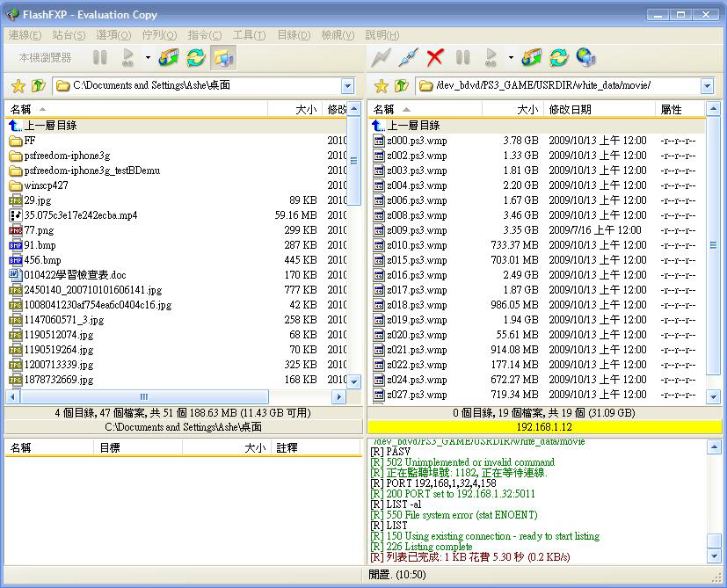Toggle the local browser switch icon
Image resolution: width=727 pixels, height=588 pixels.
pyautogui.click(x=223, y=57)
